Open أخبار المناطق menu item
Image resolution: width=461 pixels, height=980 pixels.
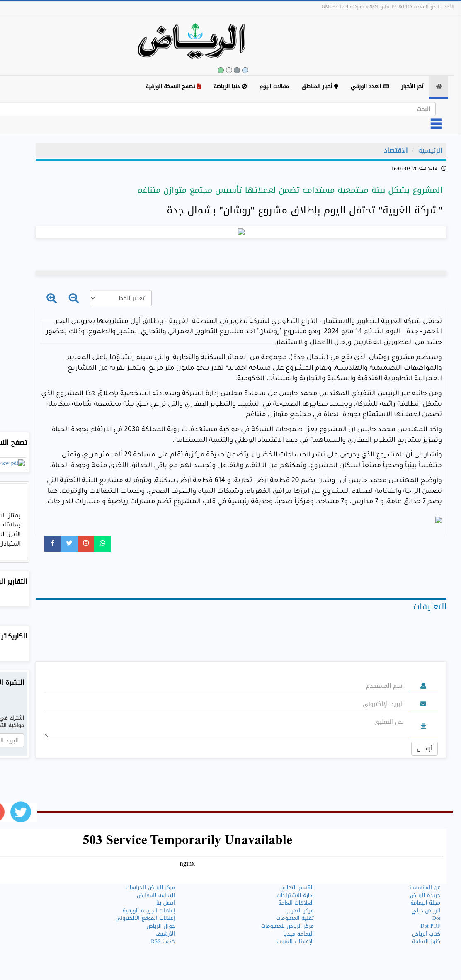click(320, 86)
